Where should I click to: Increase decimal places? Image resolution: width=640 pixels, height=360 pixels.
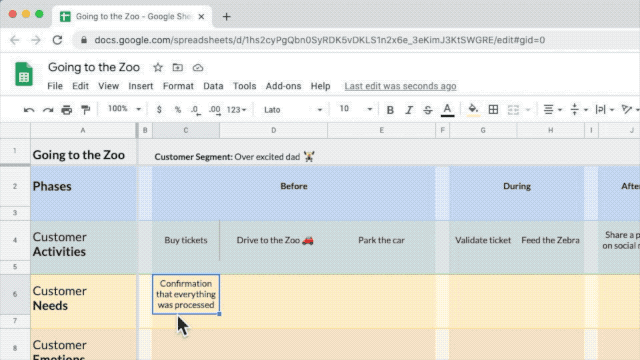pyautogui.click(x=214, y=110)
